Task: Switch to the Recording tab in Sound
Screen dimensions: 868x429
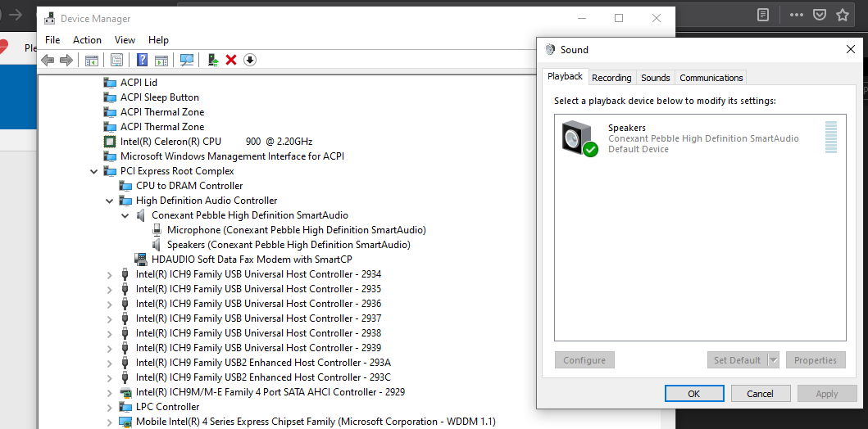Action: 611,78
